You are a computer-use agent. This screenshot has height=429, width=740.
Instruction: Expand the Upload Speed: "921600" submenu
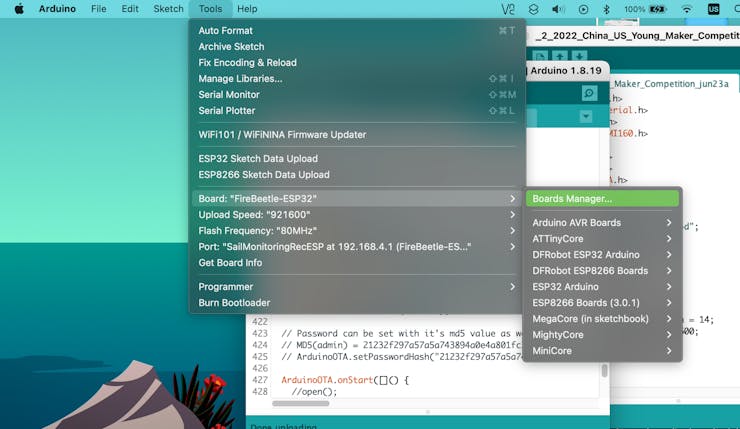(x=357, y=215)
